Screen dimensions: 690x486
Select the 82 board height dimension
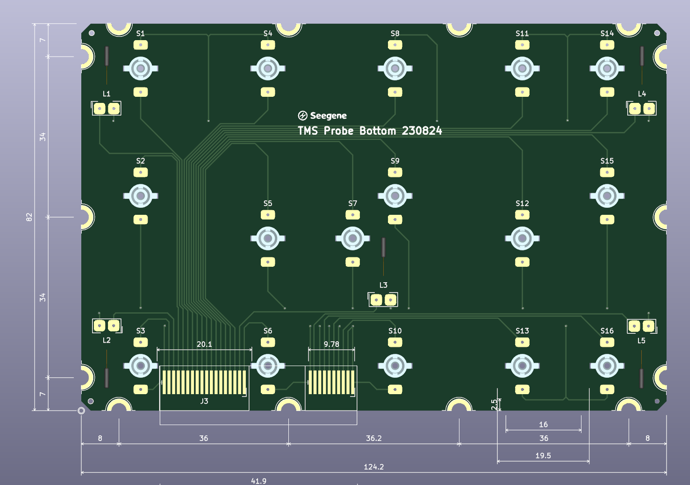[x=29, y=217]
